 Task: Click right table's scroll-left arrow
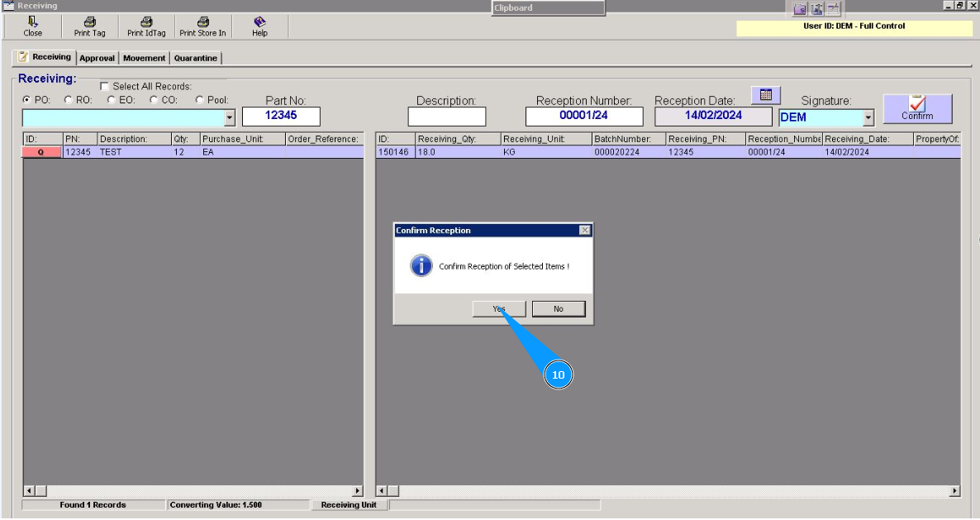click(x=381, y=491)
